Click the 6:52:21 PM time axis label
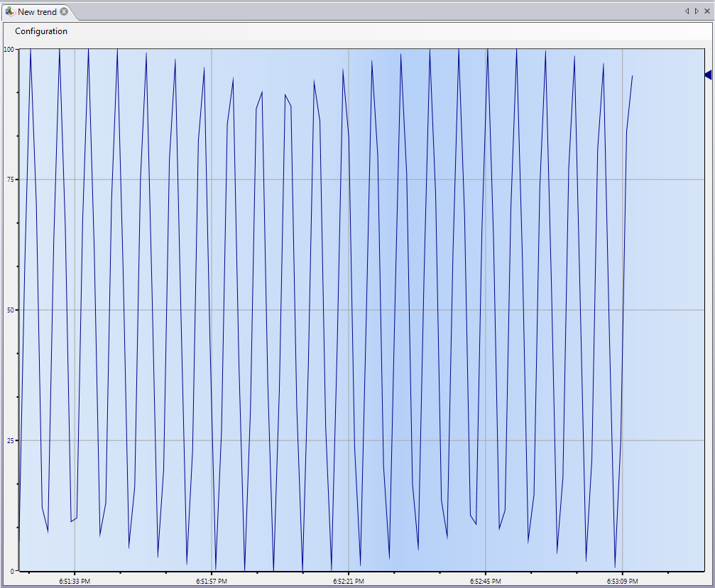The height and width of the screenshot is (588, 715). tap(349, 582)
